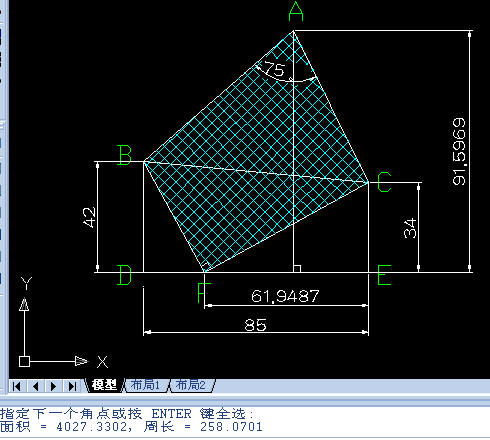Image resolution: width=490 pixels, height=440 pixels.
Task: Click the Y axis label
Action: 26,283
